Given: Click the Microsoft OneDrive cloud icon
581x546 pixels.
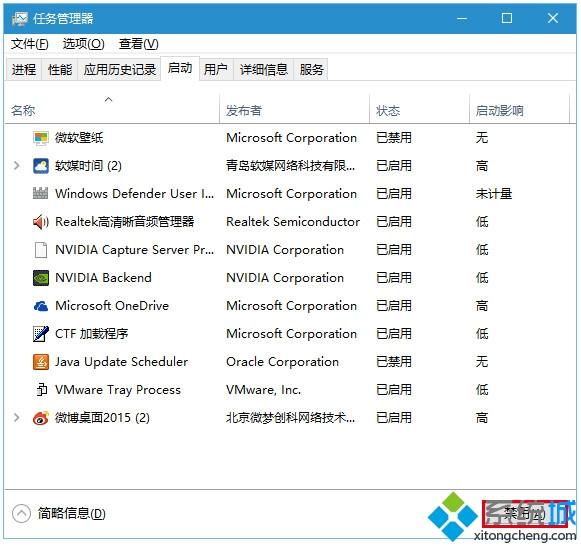Looking at the screenshot, I should [41, 306].
